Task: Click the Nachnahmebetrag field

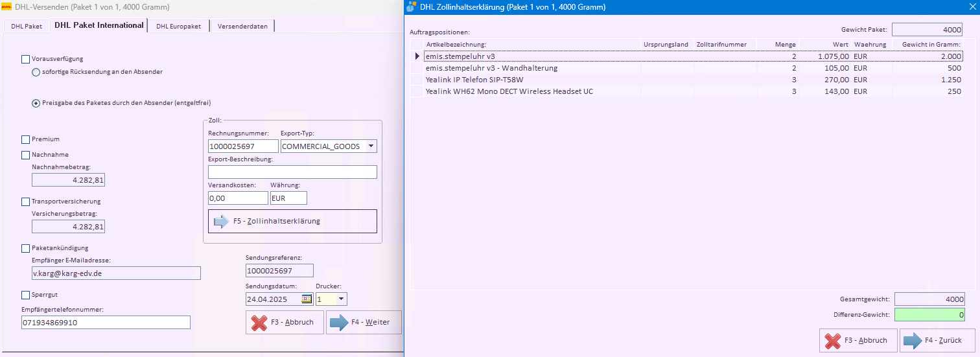Action: pyautogui.click(x=68, y=180)
